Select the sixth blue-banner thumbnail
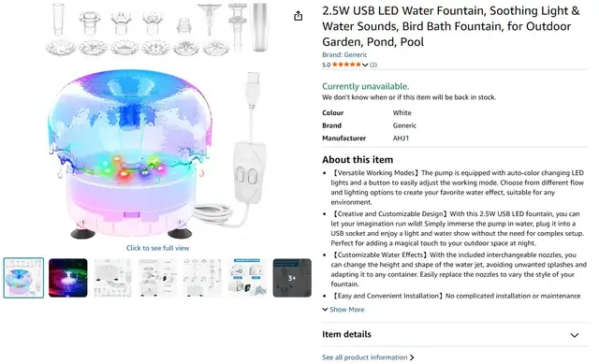 [x=247, y=278]
